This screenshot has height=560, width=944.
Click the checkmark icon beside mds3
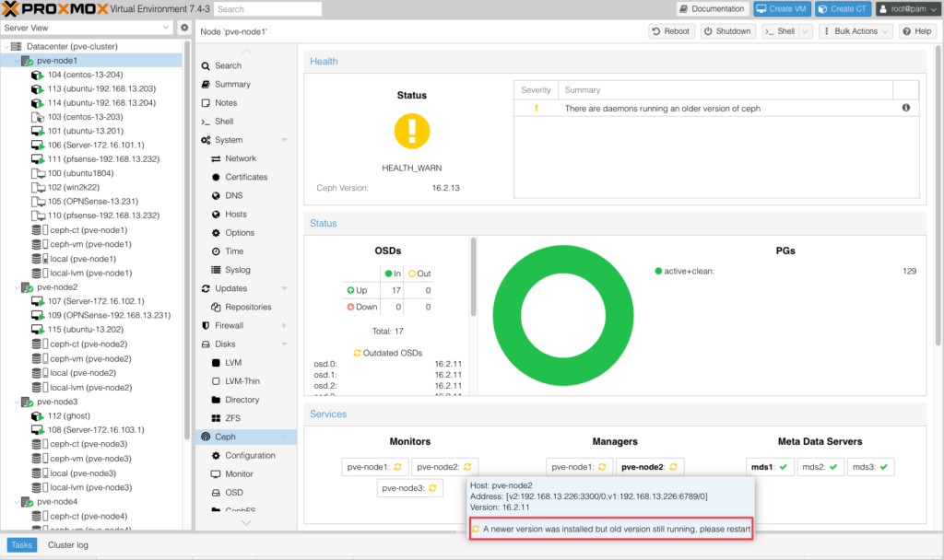pos(884,467)
